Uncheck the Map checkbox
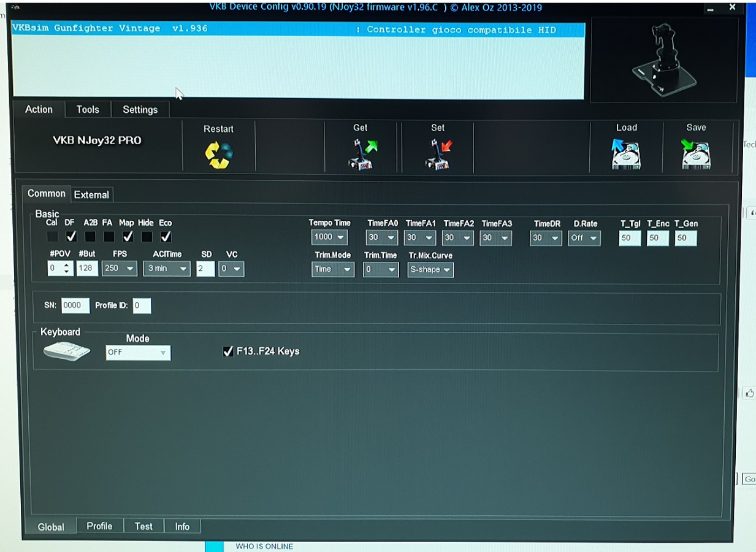This screenshot has height=552, width=756. pos(128,236)
